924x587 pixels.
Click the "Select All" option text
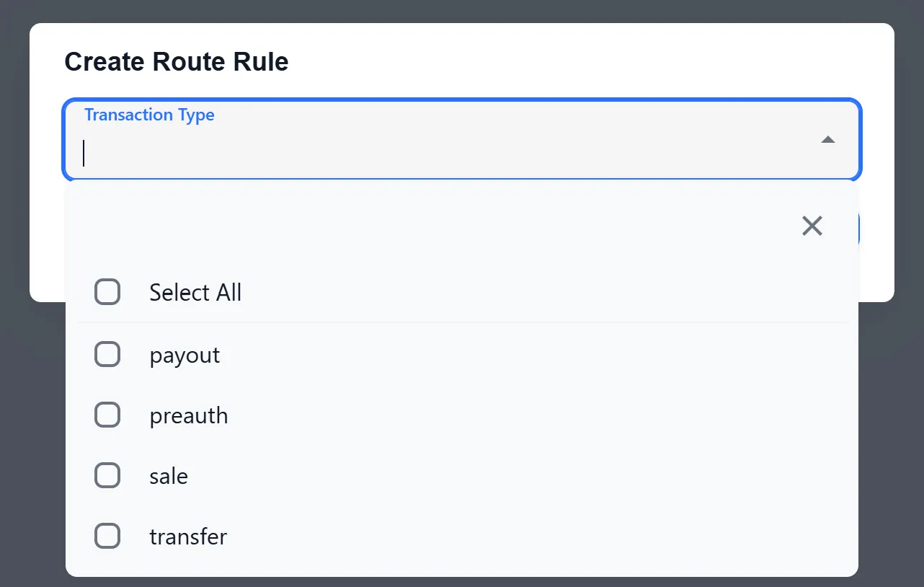[195, 293]
